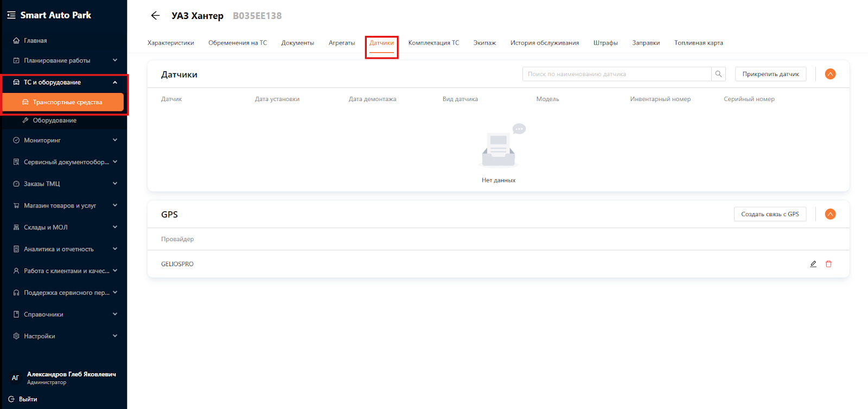Click the back arrow next to УАЗ Хантер
The width and height of the screenshot is (868, 409).
[x=155, y=16]
